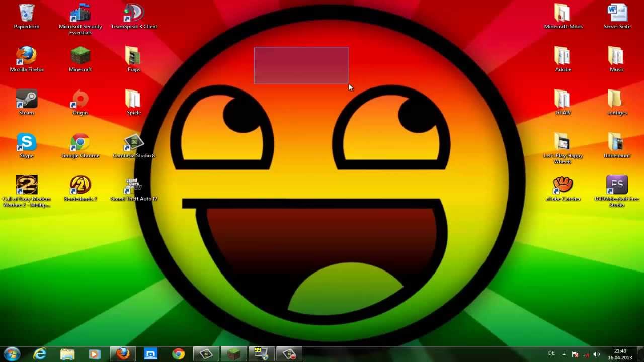The image size is (644, 362).
Task: Select the DVDVideoSoft Free Studio shortcut
Action: coord(617,192)
